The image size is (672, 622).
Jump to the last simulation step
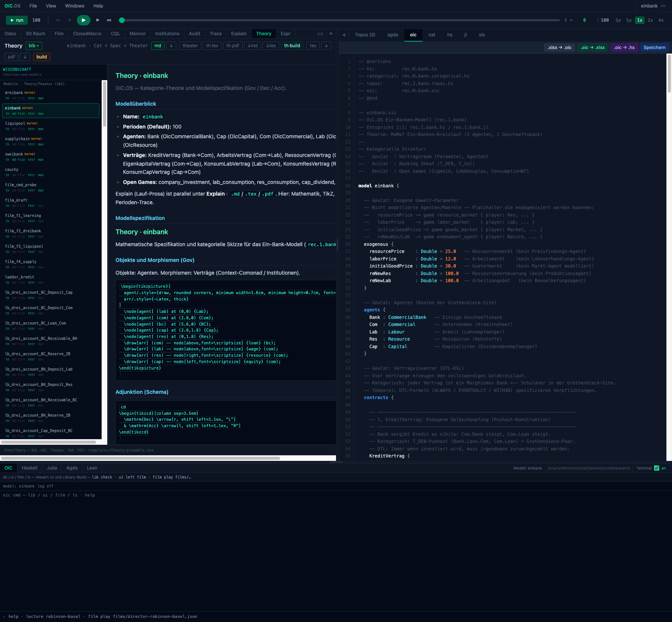pyautogui.click(x=109, y=20)
